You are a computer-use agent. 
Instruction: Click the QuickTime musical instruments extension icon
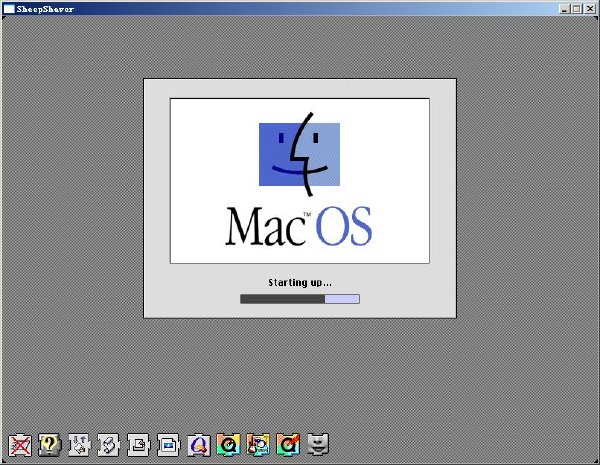(x=258, y=445)
